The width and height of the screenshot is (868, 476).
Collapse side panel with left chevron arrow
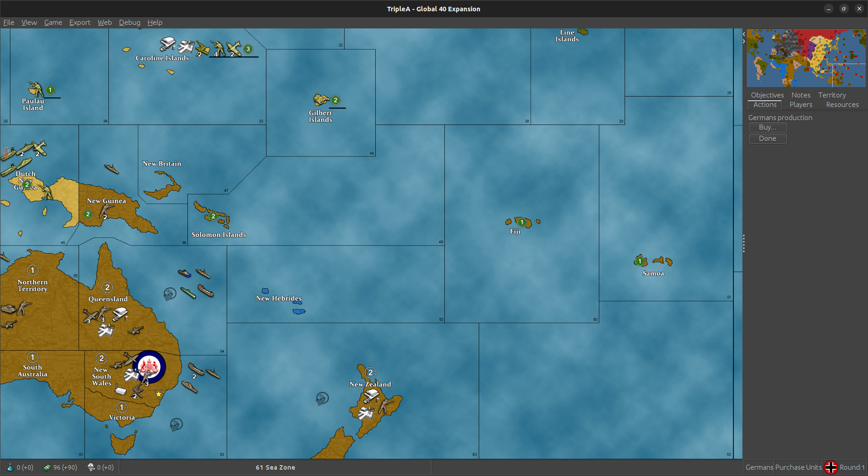click(x=744, y=34)
